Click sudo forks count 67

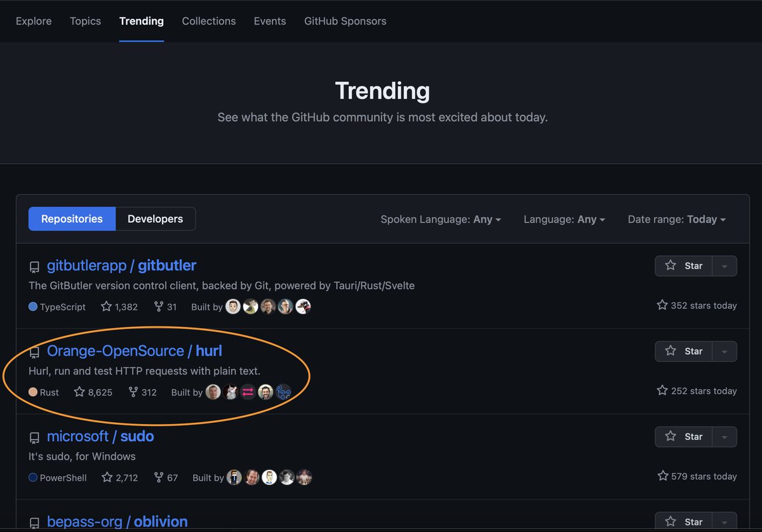pyautogui.click(x=166, y=477)
